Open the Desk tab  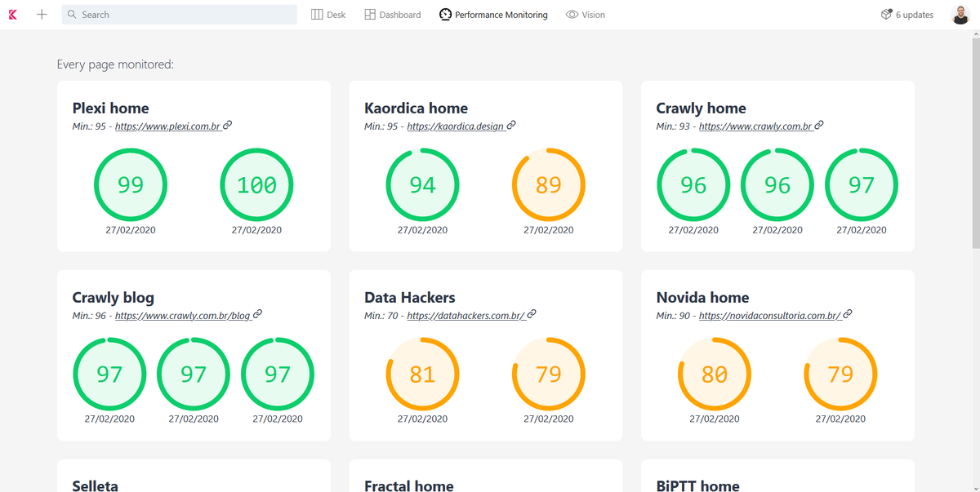(x=328, y=15)
